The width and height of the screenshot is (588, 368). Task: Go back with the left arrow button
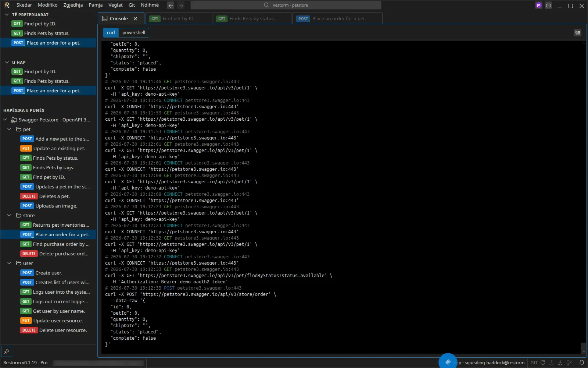(171, 5)
